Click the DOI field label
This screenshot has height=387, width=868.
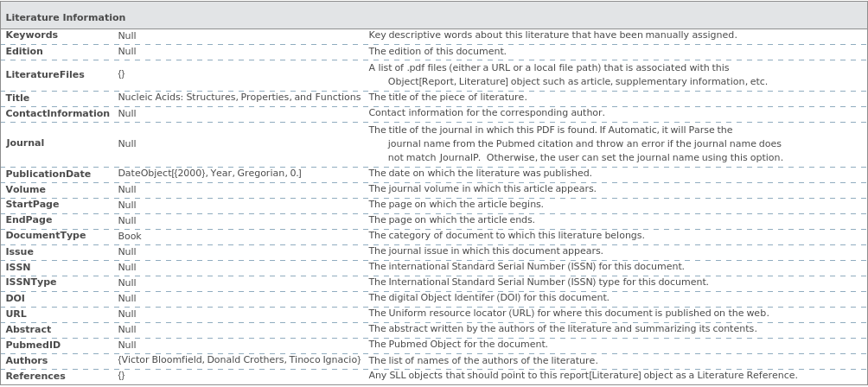point(16,298)
